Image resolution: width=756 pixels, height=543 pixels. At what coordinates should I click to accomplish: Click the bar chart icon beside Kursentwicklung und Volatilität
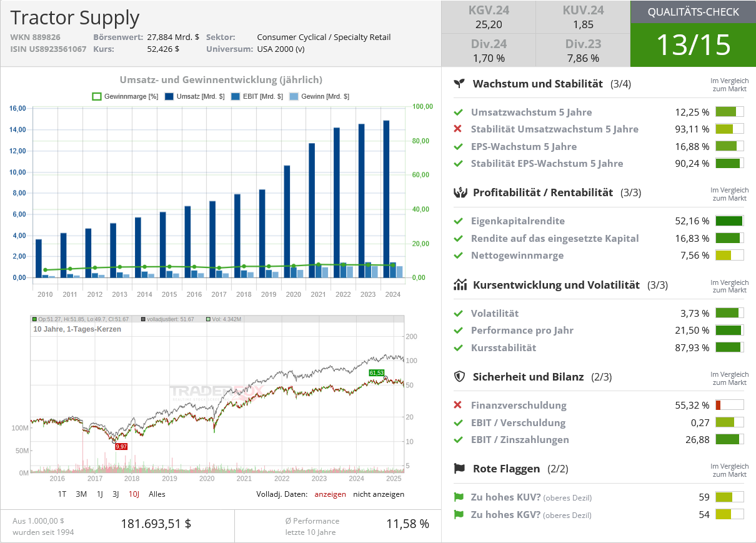pos(460,285)
